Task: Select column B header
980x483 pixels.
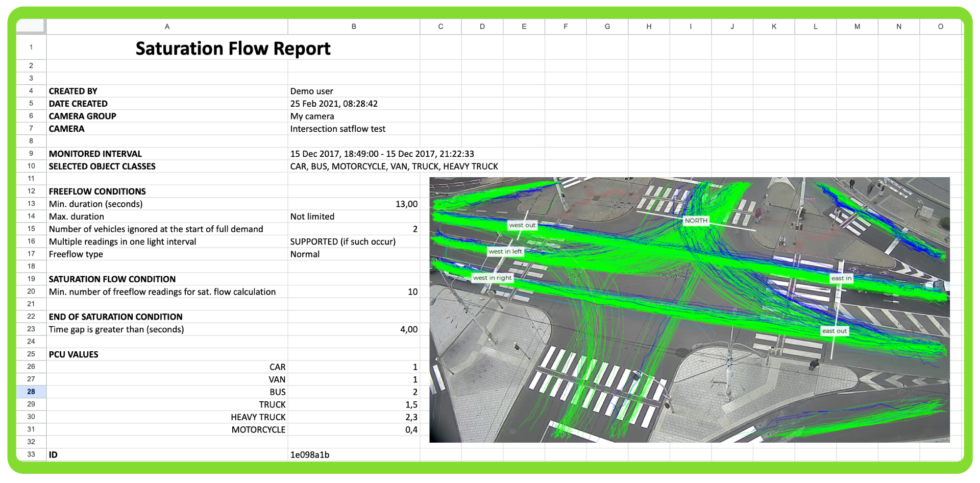Action: pos(354,26)
